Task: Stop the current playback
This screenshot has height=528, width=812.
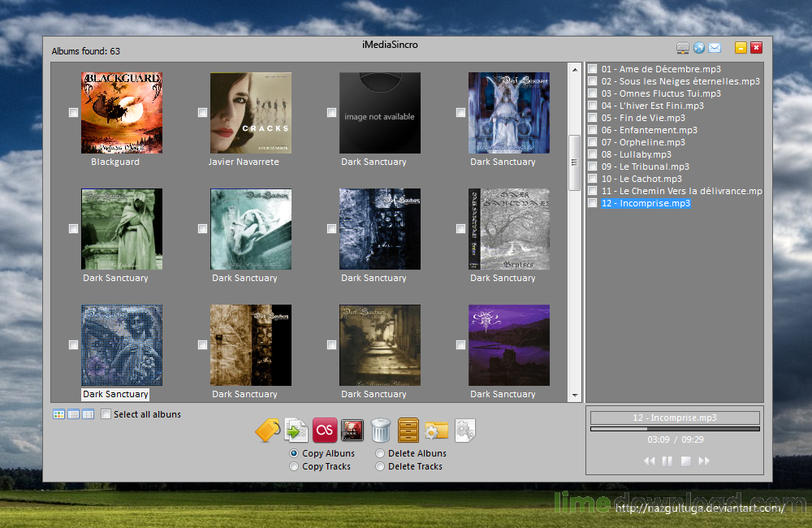Action: click(686, 461)
